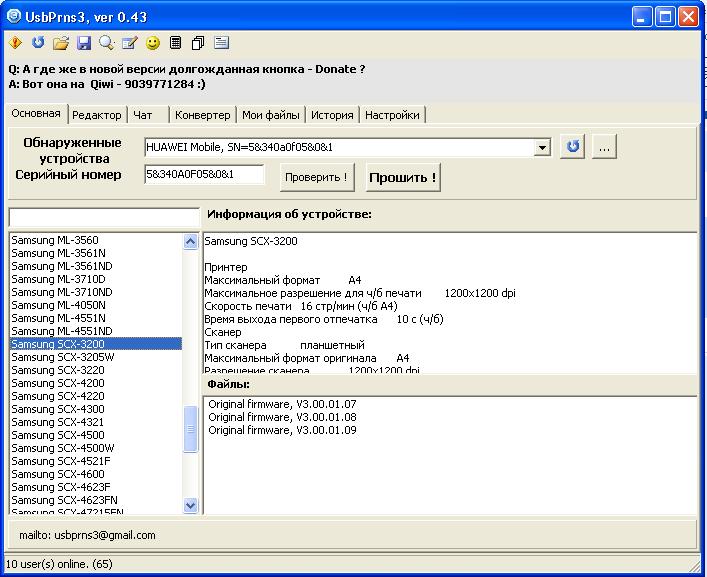Expand the detected devices dropdown arrow
Image resolution: width=707 pixels, height=577 pixels.
coord(542,147)
